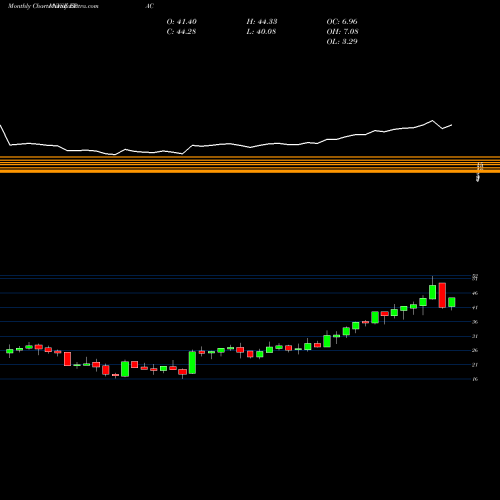The image size is (500, 500).
Task: Click the price axis label '41'
Action: 475,308
